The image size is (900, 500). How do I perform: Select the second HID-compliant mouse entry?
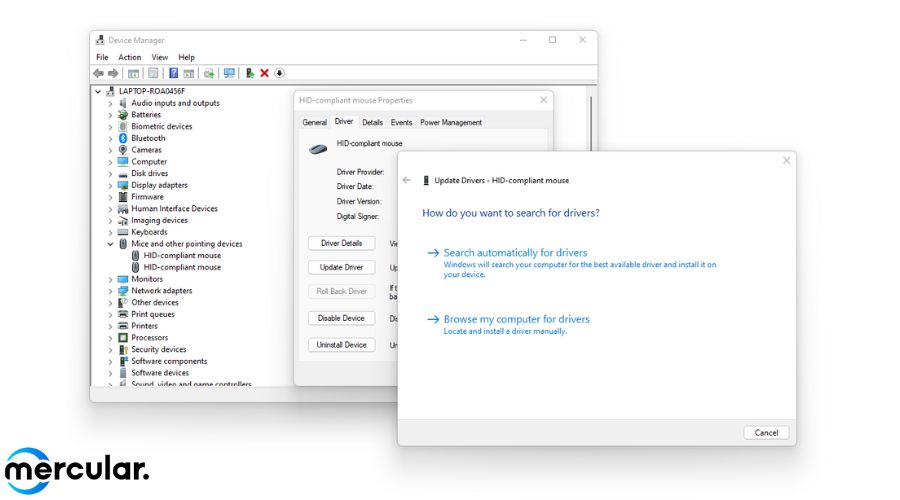pyautogui.click(x=182, y=268)
